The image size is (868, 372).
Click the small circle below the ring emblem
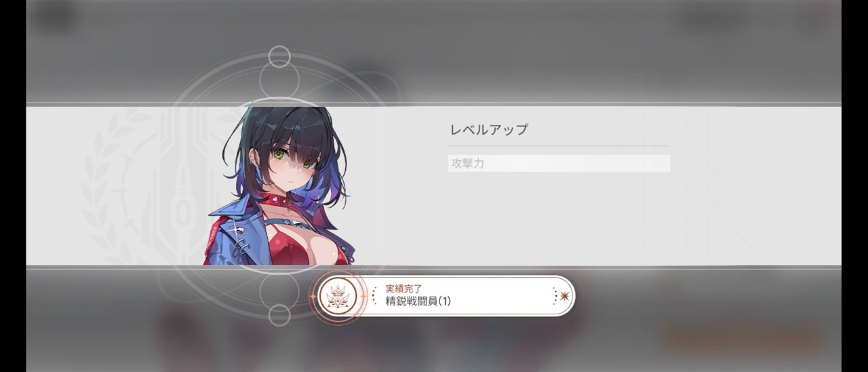tap(279, 314)
